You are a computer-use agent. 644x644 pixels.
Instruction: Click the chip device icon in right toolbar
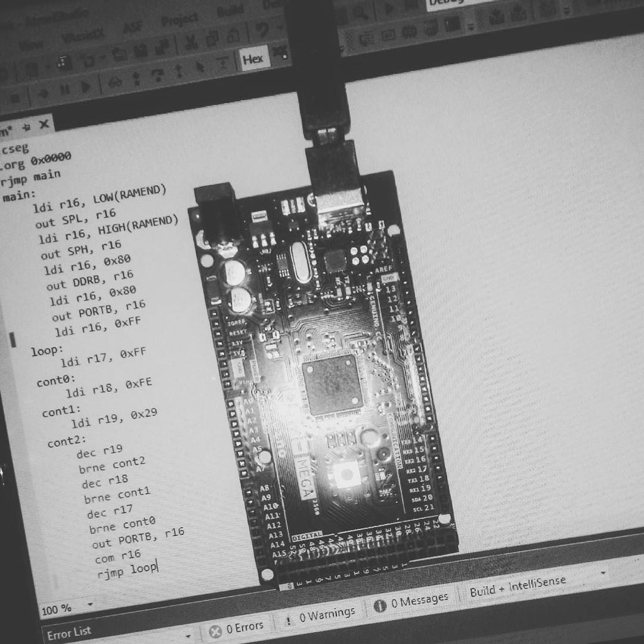(409, 32)
